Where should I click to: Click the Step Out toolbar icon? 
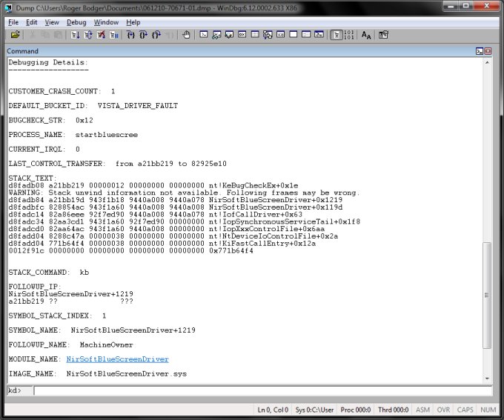pos(156,35)
